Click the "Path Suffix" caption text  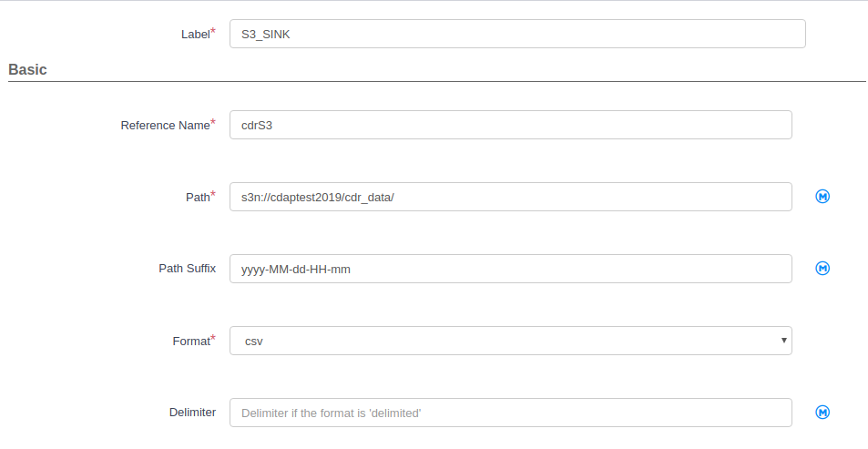pos(187,269)
